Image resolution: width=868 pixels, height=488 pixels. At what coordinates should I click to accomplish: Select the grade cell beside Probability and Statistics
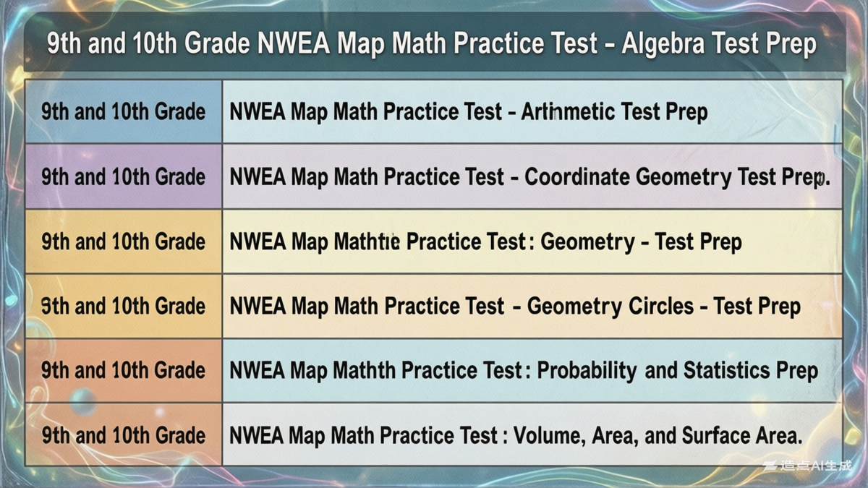click(x=124, y=371)
